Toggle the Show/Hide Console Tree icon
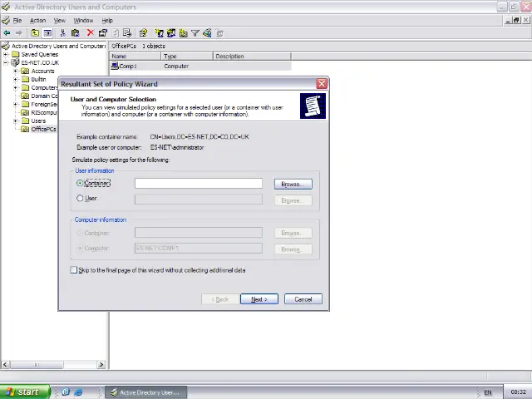The width and height of the screenshot is (532, 399). tap(47, 33)
